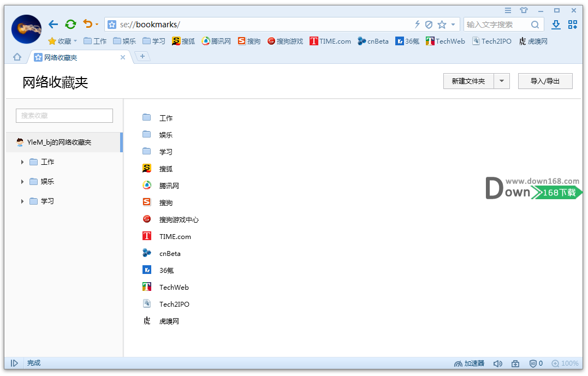Click the 加速器 accelerator in status bar
Image resolution: width=588 pixels, height=376 pixels.
[x=469, y=363]
